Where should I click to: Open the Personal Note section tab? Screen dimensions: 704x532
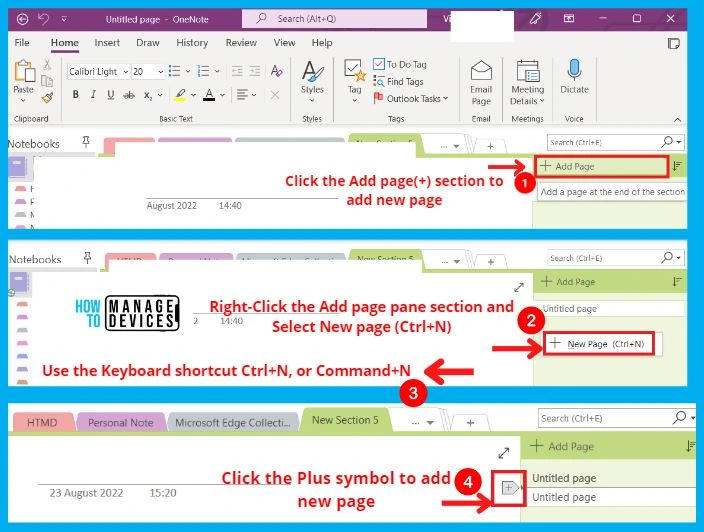(120, 422)
